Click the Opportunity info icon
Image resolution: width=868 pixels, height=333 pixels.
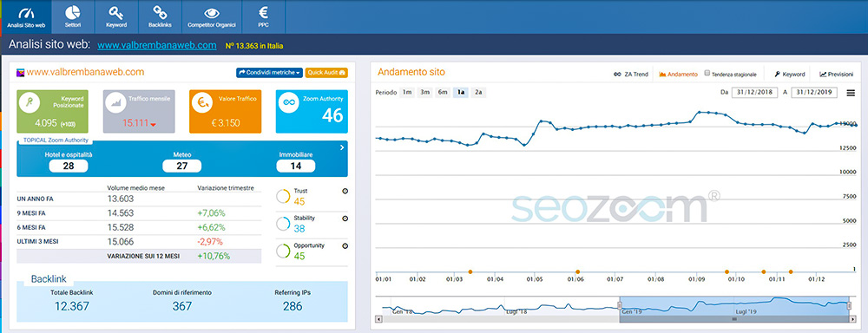(345, 246)
